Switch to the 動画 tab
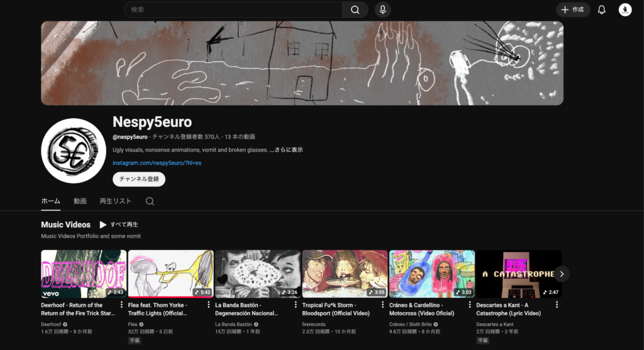The image size is (644, 350). (80, 201)
